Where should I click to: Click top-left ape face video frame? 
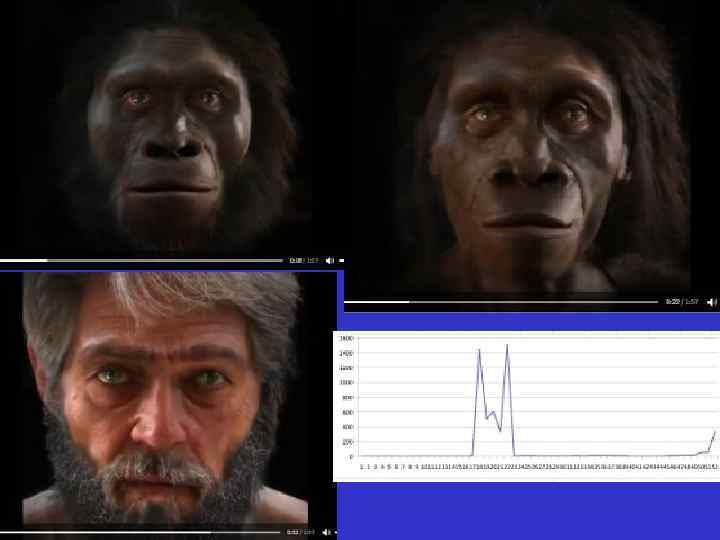[x=172, y=128]
